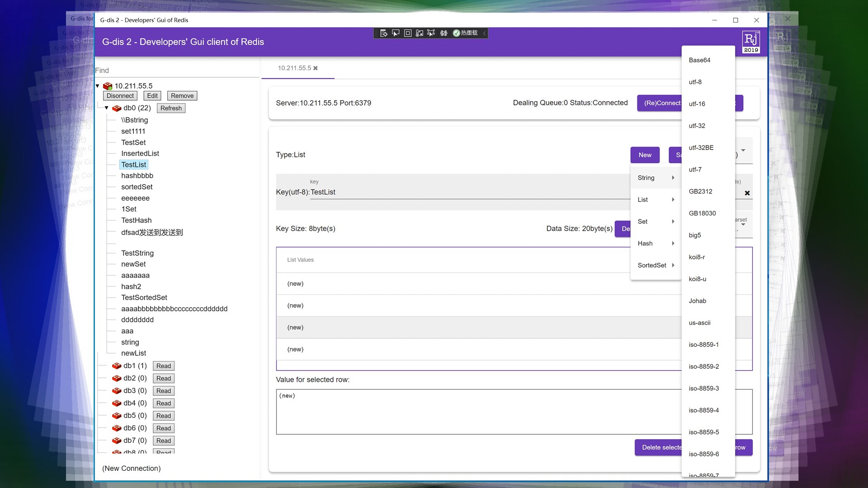Viewport: 868px width, 488px height.
Task: Toggle the display layout adorners icon
Action: pos(407,33)
